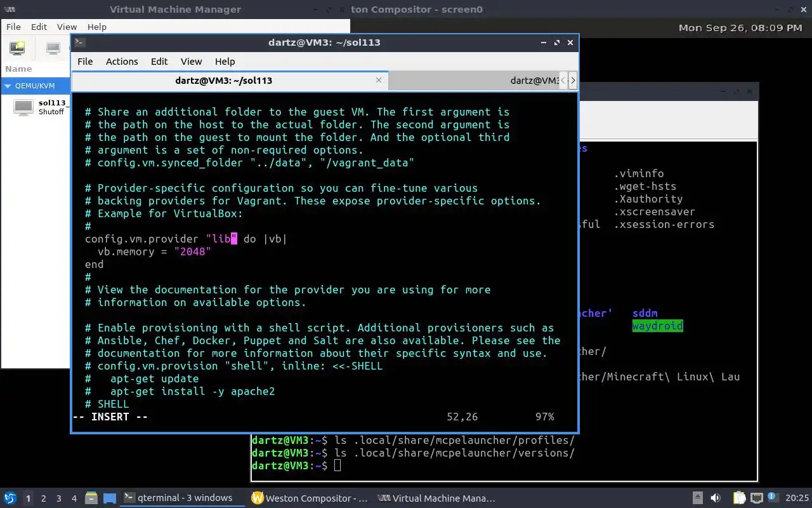This screenshot has height=508, width=812.
Task: Click .xscreensaver in background terminal listing
Action: click(x=654, y=211)
